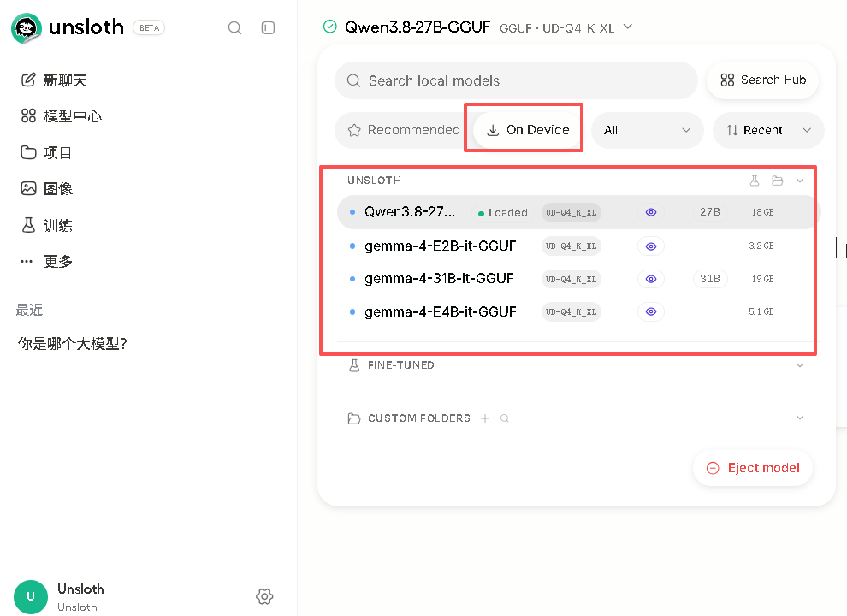Open the model hub (模型中心)
The height and width of the screenshot is (616, 847).
point(61,115)
